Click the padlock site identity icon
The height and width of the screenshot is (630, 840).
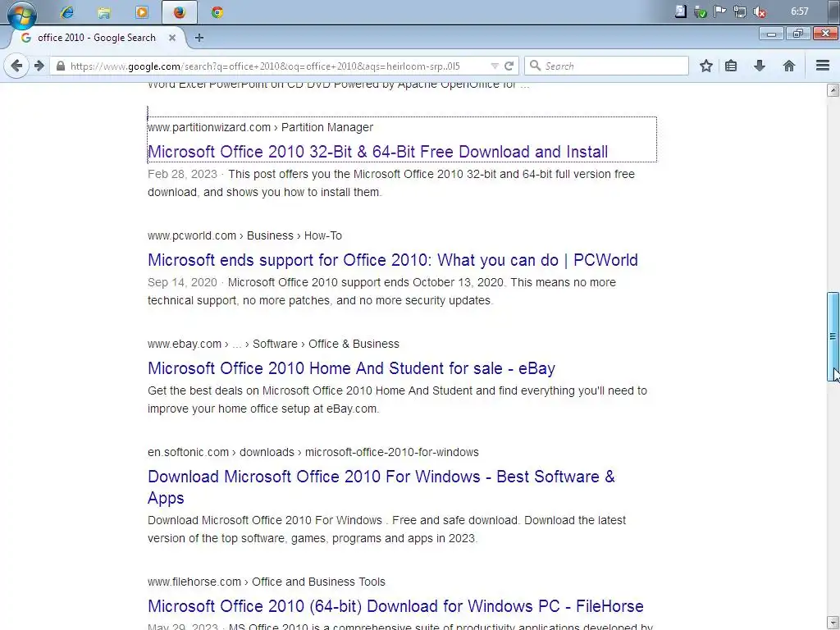(61, 66)
